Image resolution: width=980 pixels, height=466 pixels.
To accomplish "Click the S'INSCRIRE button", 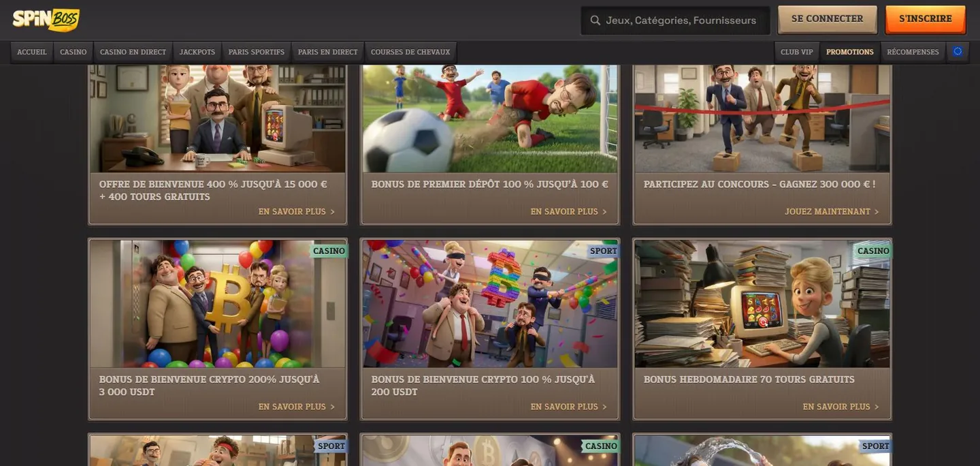I will click(926, 19).
